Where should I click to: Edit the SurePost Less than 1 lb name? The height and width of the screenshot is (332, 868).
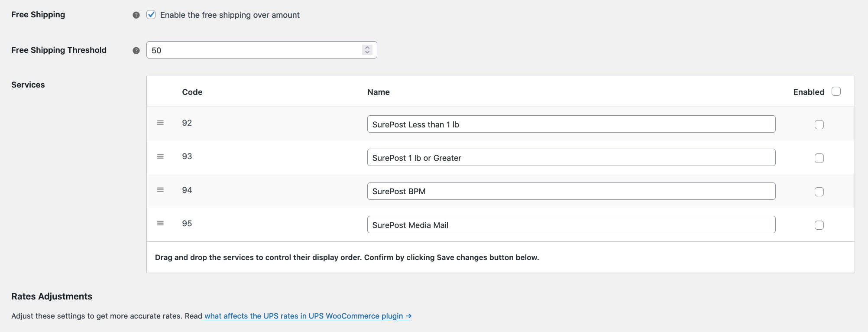coord(571,124)
